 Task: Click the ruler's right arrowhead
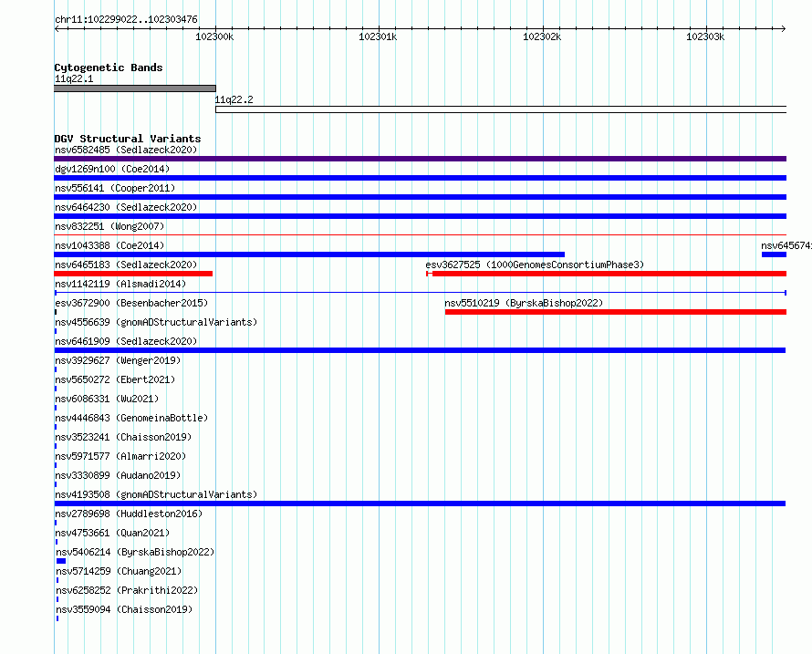(784, 28)
